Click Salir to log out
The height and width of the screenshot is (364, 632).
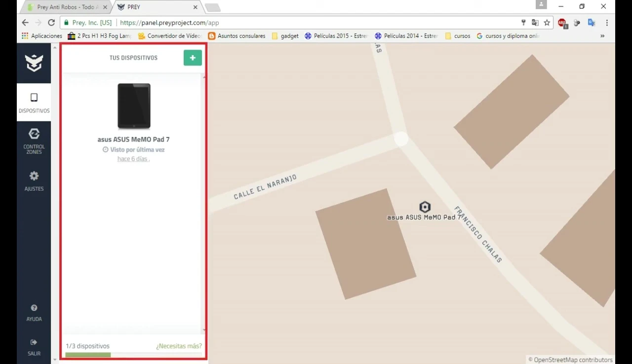point(34,347)
